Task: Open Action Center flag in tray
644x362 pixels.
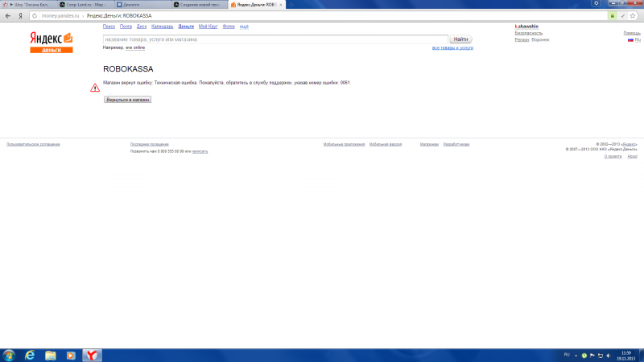Action: click(x=592, y=356)
